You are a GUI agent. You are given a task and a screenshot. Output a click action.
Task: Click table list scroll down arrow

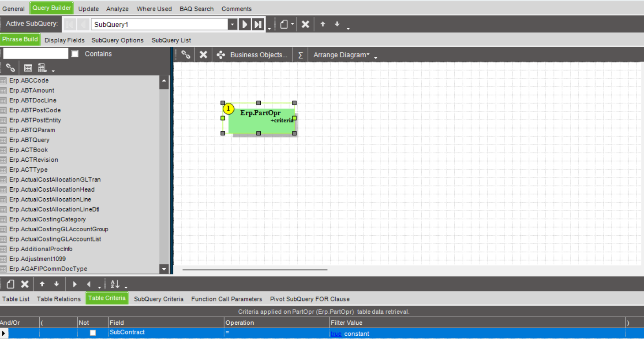click(164, 269)
